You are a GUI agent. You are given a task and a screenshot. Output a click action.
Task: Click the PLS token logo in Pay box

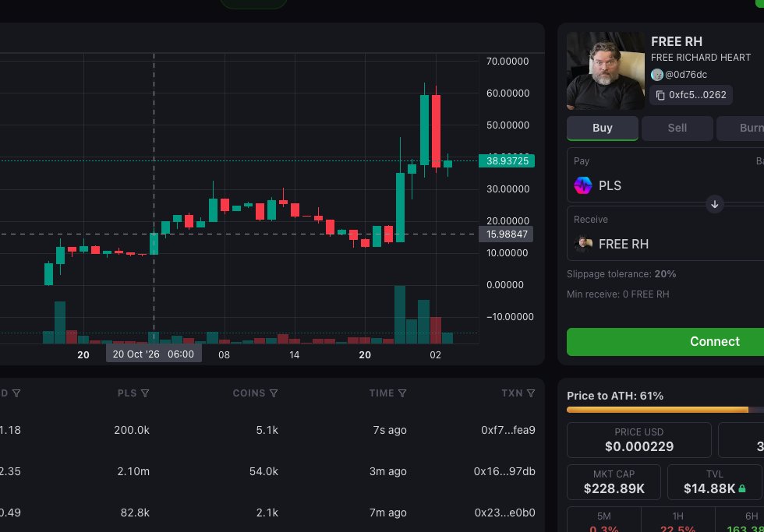[x=583, y=185]
